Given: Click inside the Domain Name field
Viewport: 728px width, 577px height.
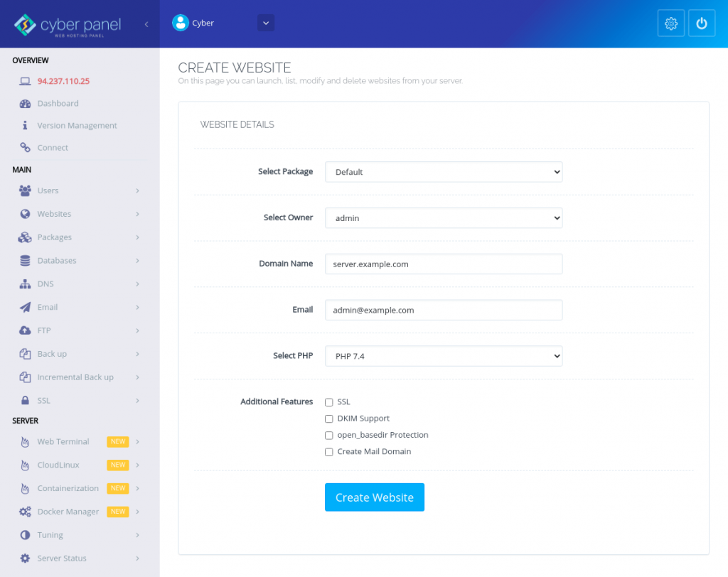Looking at the screenshot, I should click(x=444, y=264).
